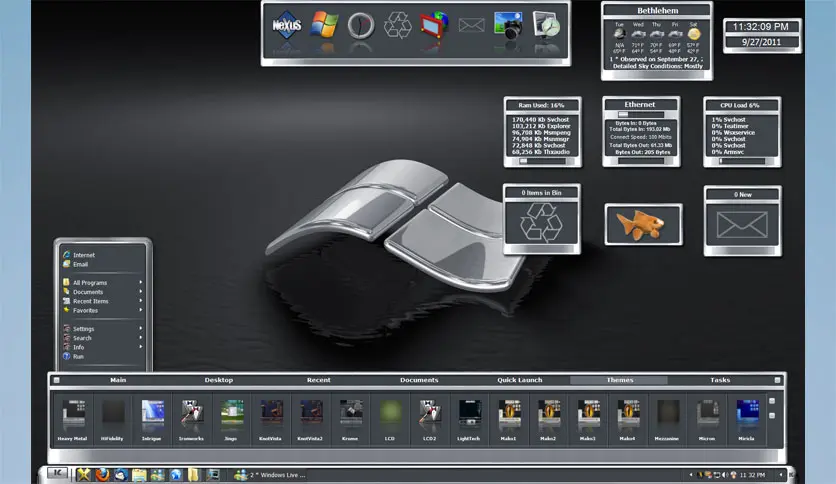Click the start button on the taskbar

[x=57, y=473]
